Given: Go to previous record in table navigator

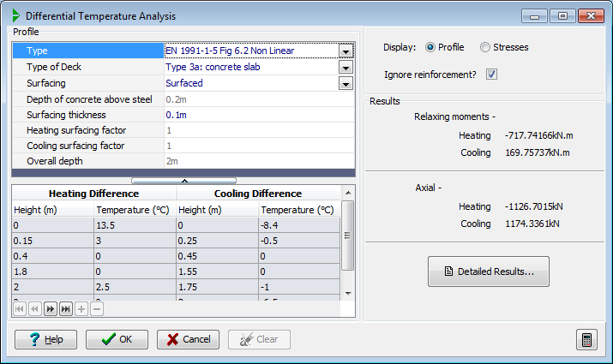Looking at the screenshot, I should pos(35,309).
